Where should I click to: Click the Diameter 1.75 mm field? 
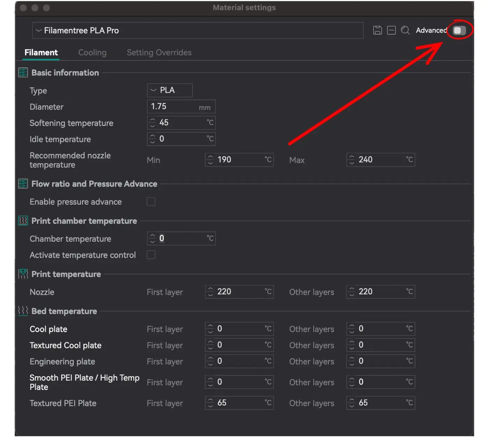pos(181,107)
